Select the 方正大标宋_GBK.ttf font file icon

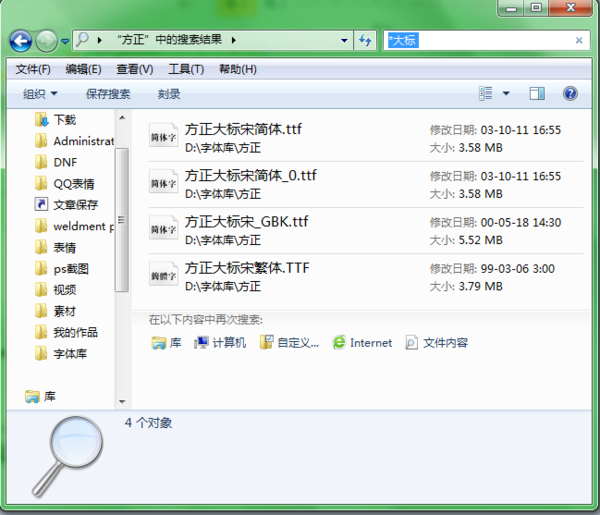click(x=163, y=229)
